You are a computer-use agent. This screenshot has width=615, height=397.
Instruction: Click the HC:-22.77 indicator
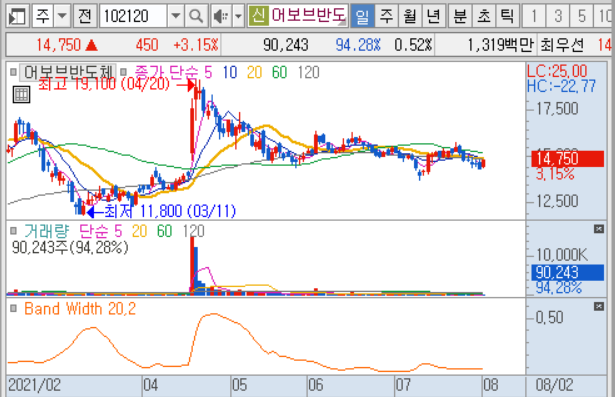click(561, 86)
